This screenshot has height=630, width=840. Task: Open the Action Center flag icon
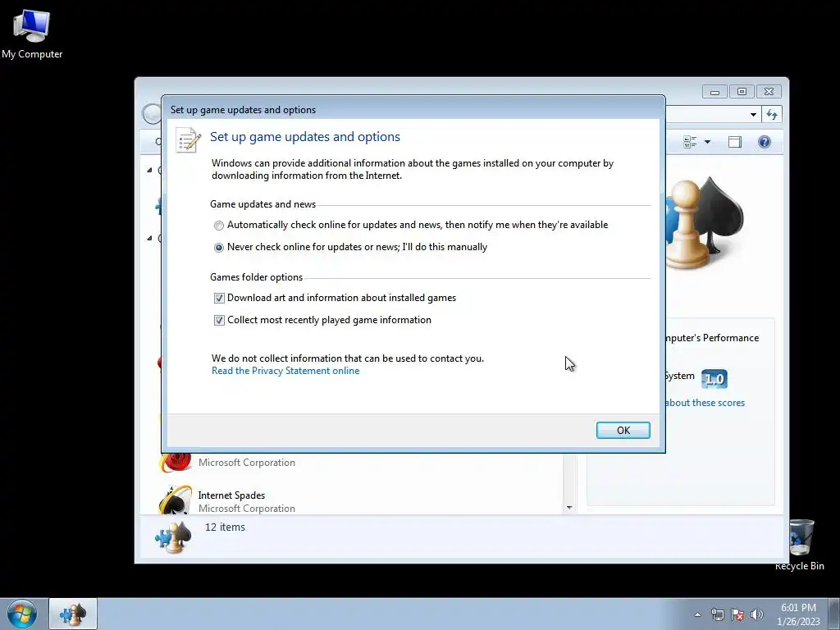[x=737, y=614]
